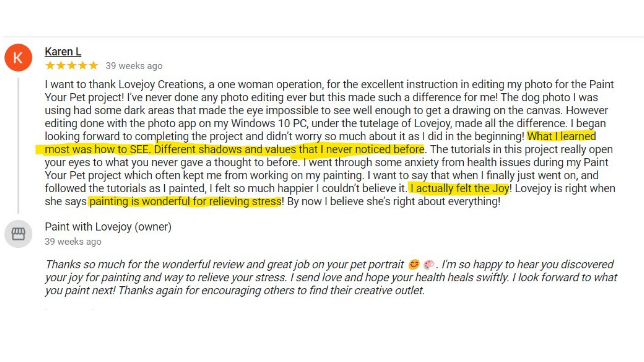The height and width of the screenshot is (362, 644).
Task: Click the third gold rating star
Action: 72,65
